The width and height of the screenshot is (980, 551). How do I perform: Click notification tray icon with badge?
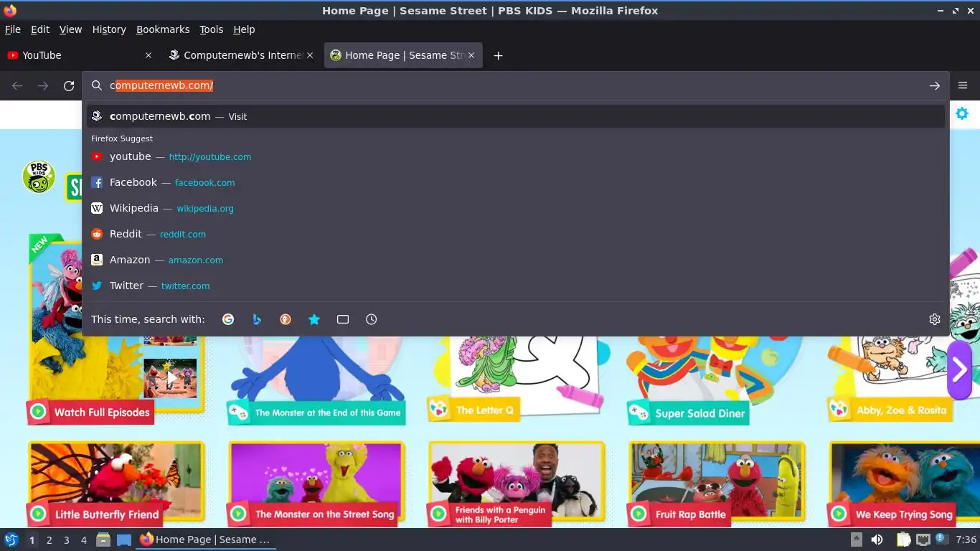(x=942, y=540)
